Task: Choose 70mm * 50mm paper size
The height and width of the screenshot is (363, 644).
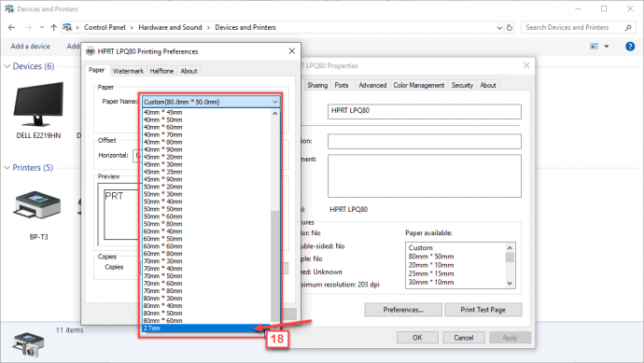Action: (206, 276)
